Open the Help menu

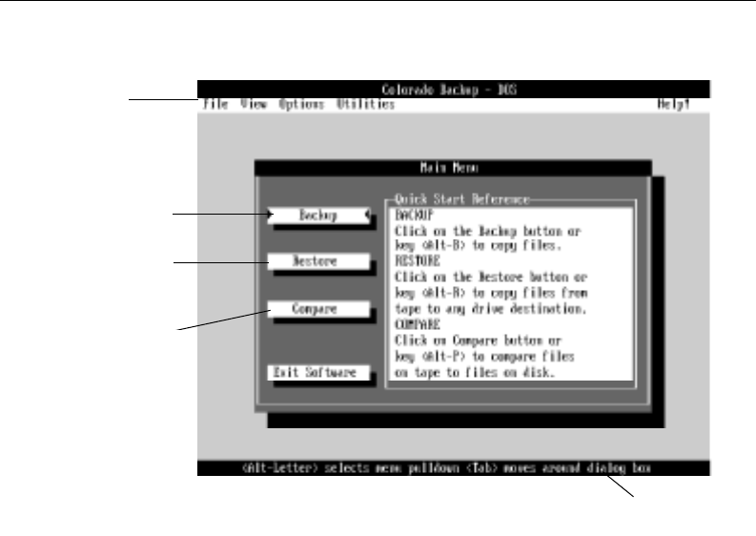point(674,104)
